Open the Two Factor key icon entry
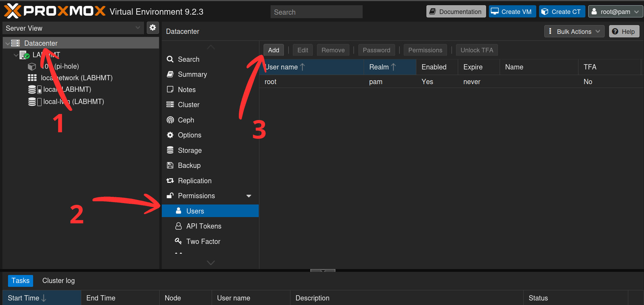The width and height of the screenshot is (644, 305). 178,241
